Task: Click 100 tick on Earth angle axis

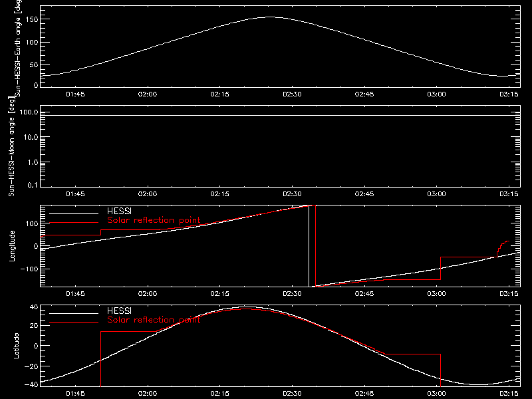Action: 32,42
